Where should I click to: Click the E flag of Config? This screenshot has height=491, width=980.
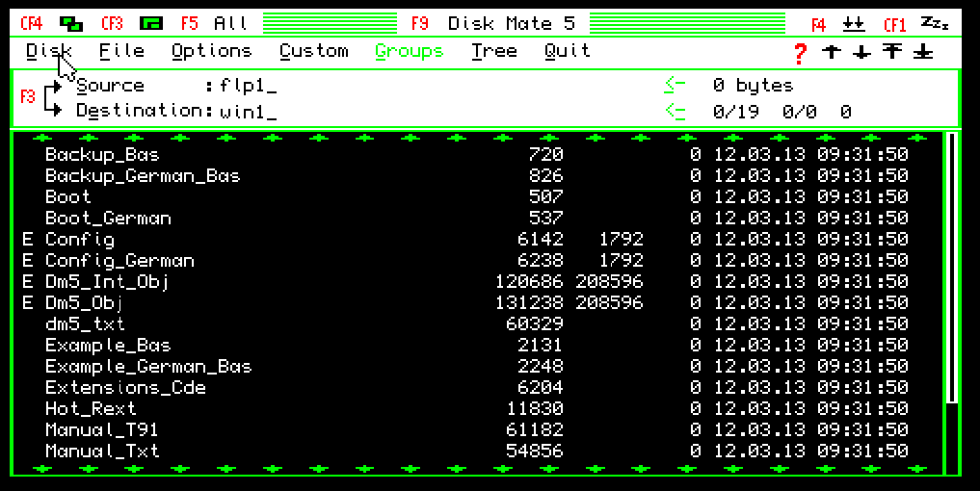coord(28,240)
